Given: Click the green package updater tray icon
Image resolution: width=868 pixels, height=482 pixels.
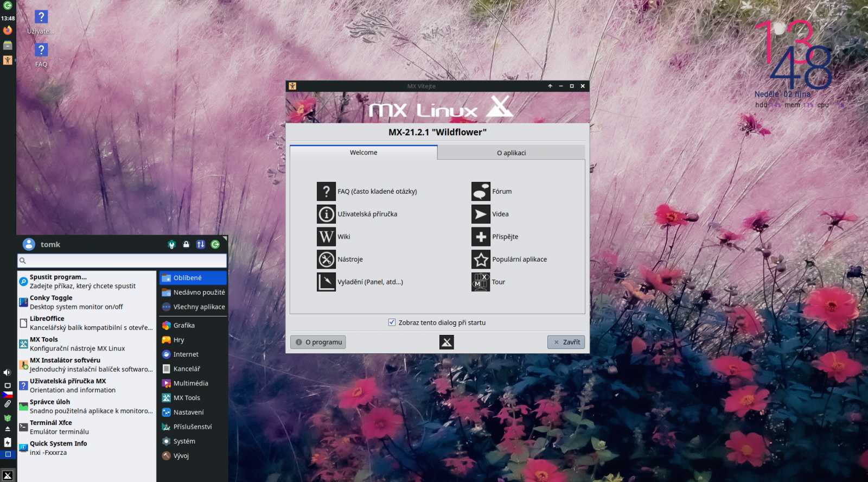Looking at the screenshot, I should click(x=8, y=418).
